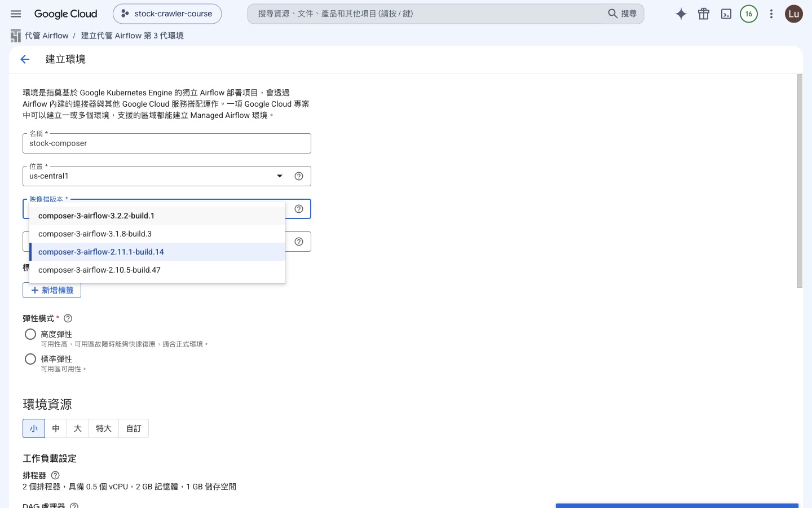Open the three-dot settings menu
Screen dimensions: 812x508
(771, 14)
